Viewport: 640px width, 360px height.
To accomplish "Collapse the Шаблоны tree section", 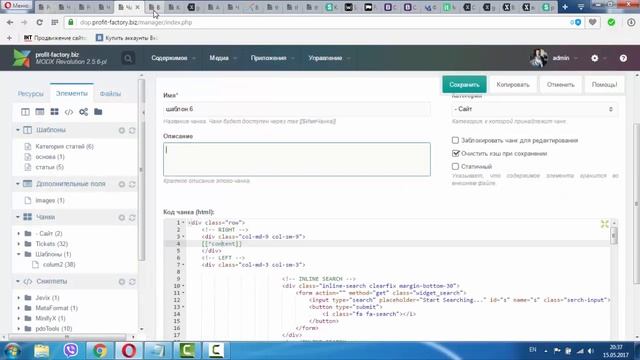I will [18, 130].
